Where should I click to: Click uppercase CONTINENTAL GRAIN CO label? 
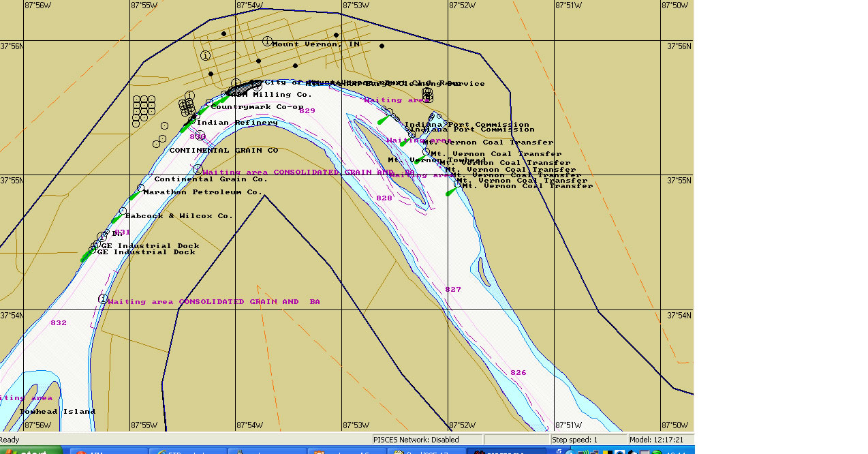pos(223,151)
